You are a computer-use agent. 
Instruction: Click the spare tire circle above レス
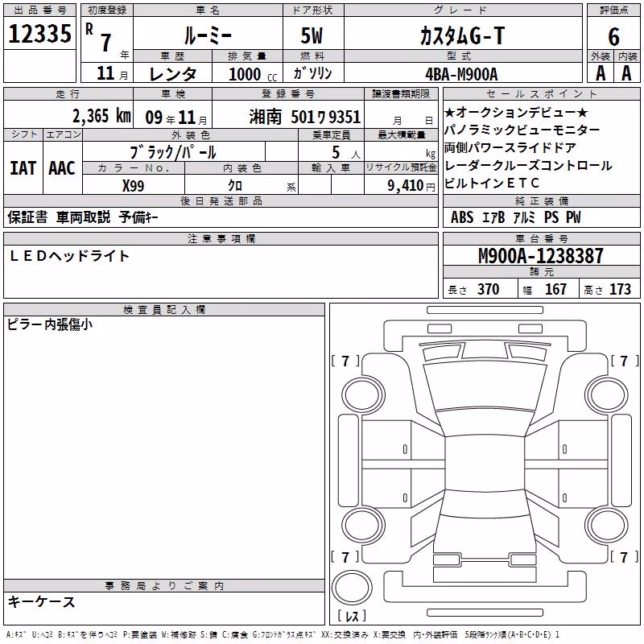coord(352,588)
